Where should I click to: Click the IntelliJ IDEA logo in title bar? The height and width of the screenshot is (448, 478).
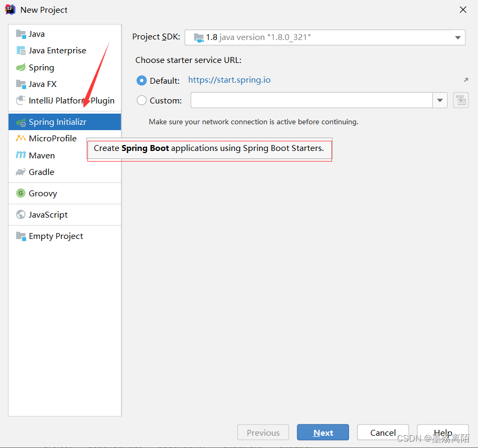coord(10,10)
